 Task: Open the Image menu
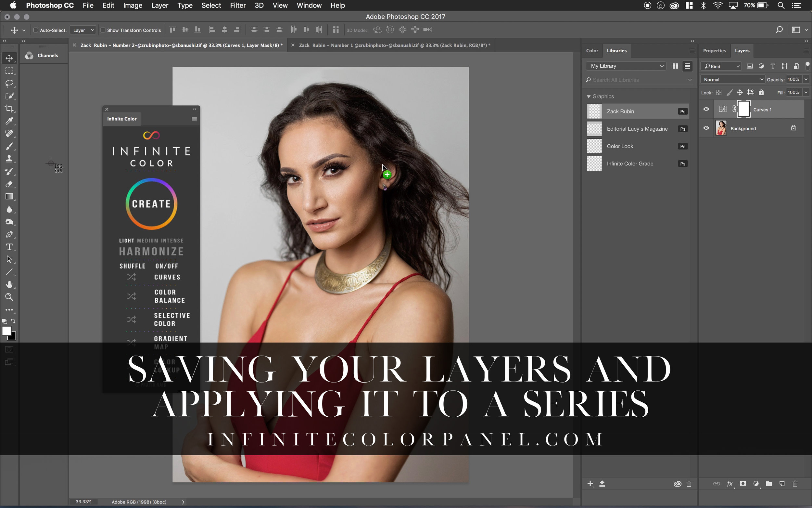pyautogui.click(x=133, y=6)
